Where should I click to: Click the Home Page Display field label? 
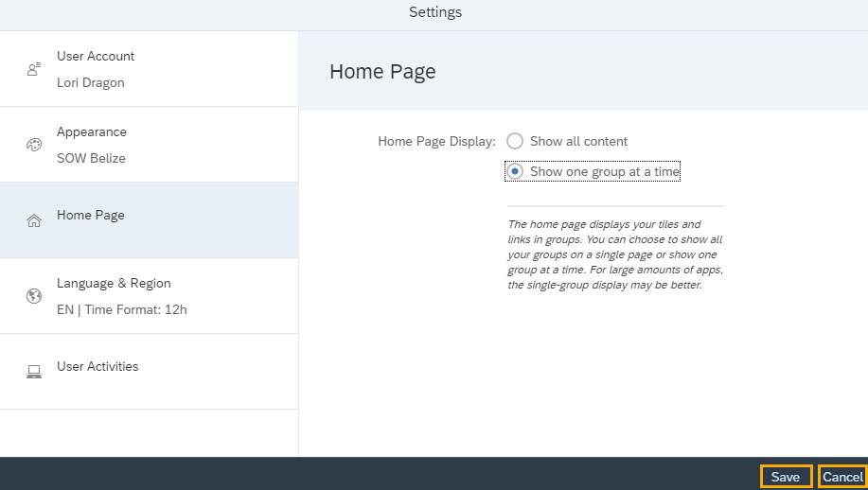[436, 141]
